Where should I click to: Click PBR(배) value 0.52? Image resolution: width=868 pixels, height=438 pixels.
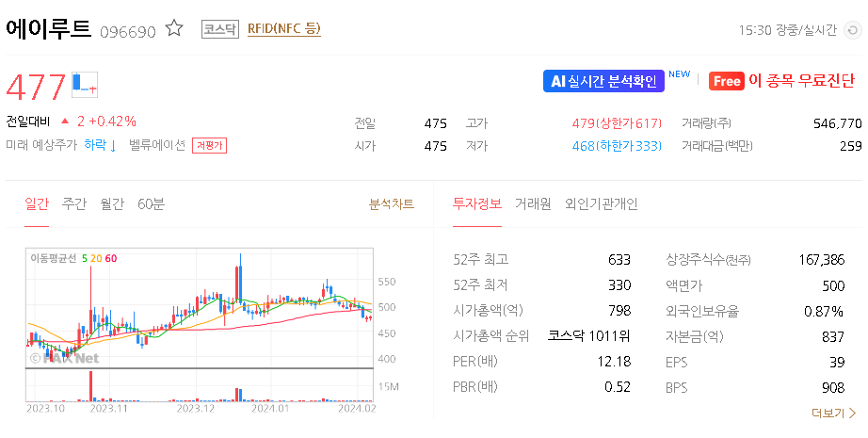coord(618,387)
